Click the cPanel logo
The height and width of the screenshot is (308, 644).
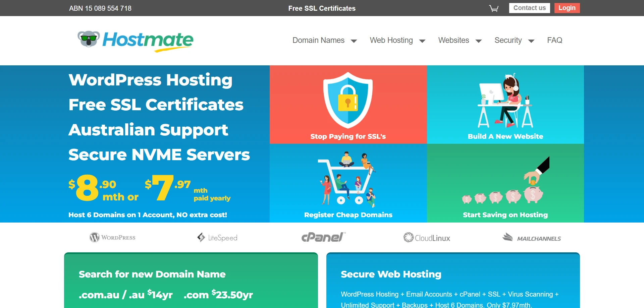tap(323, 237)
